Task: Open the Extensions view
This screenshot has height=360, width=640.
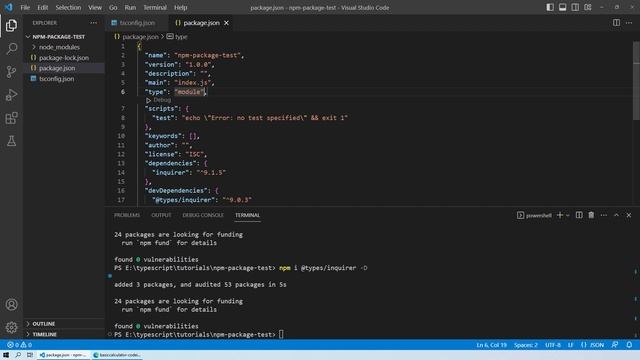Action: (11, 118)
